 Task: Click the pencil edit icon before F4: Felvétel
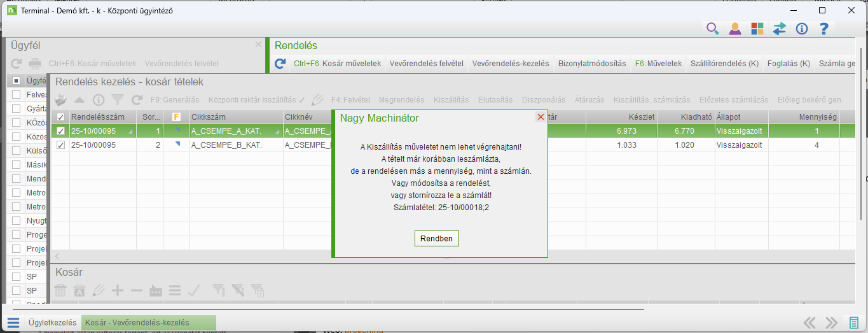(x=318, y=100)
